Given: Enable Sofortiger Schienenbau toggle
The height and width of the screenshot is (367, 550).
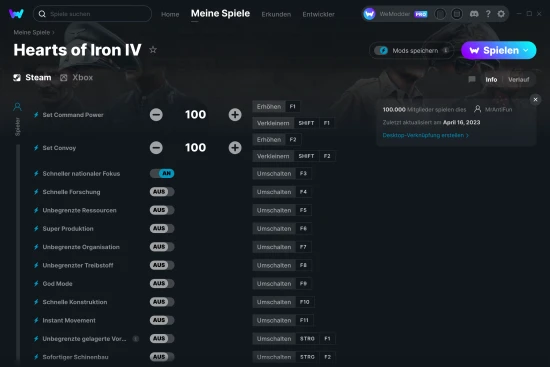Looking at the screenshot, I should [x=162, y=357].
